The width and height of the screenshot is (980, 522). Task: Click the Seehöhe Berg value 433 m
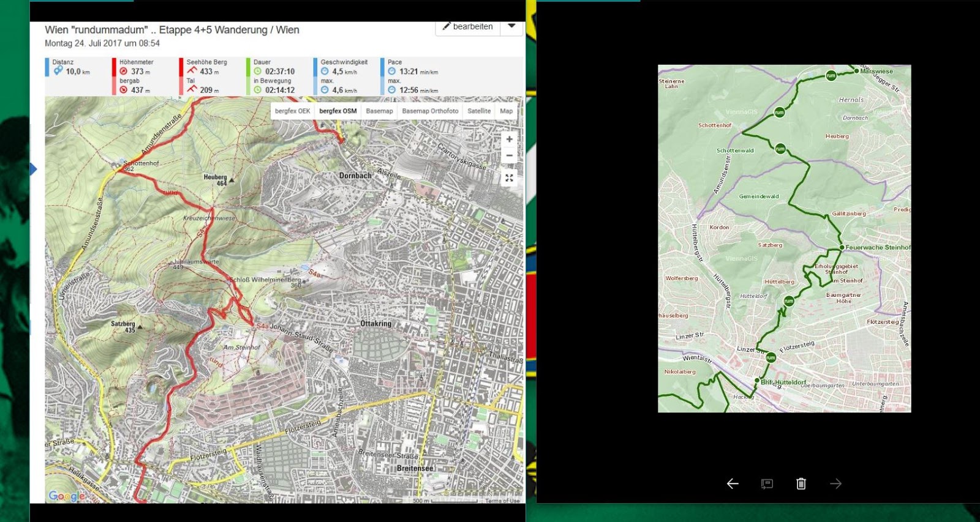point(209,72)
